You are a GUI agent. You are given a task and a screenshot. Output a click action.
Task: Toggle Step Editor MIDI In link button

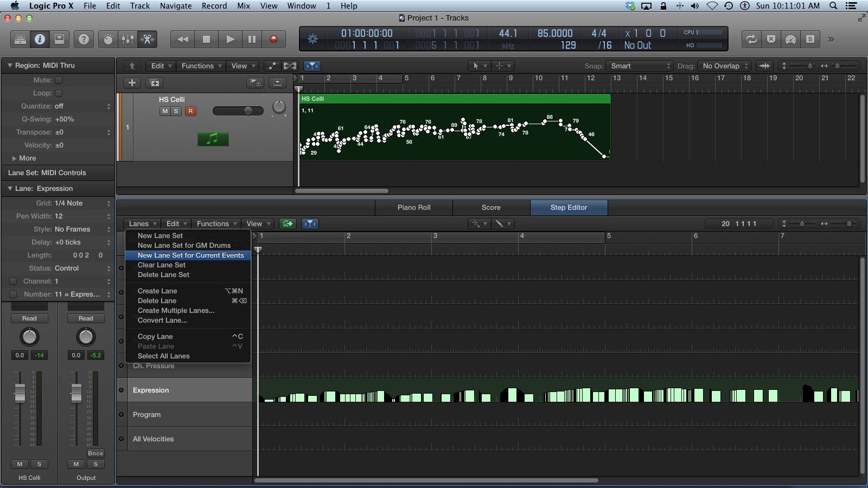tap(288, 223)
